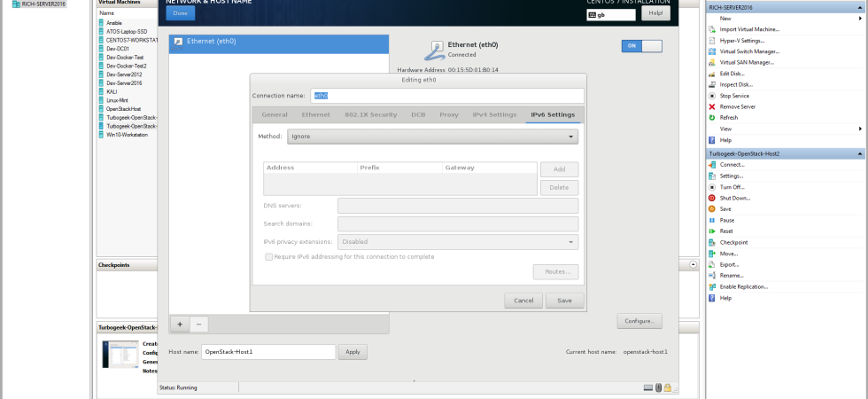This screenshot has height=399, width=868.
Task: Open Virtual SAN Manager icon
Action: pos(712,63)
